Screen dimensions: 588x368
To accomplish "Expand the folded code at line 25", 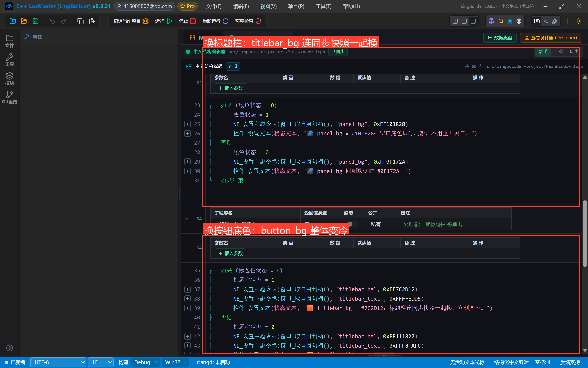I will click(188, 124).
